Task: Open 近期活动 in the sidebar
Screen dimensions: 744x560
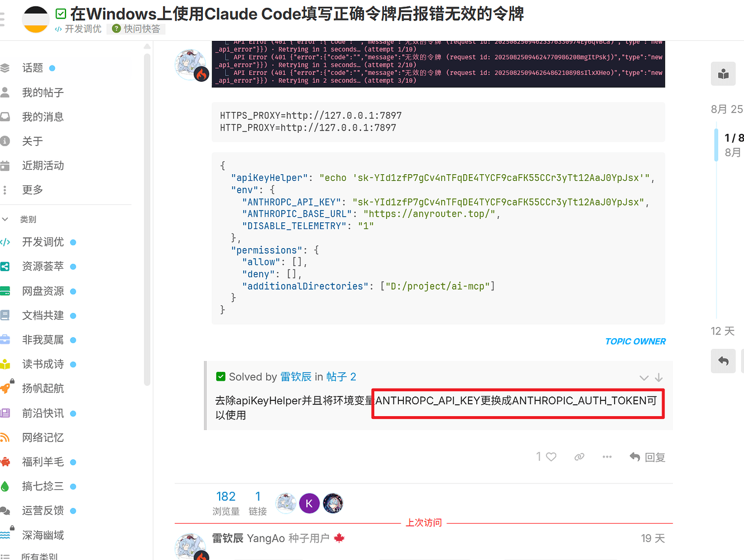Action: click(43, 165)
